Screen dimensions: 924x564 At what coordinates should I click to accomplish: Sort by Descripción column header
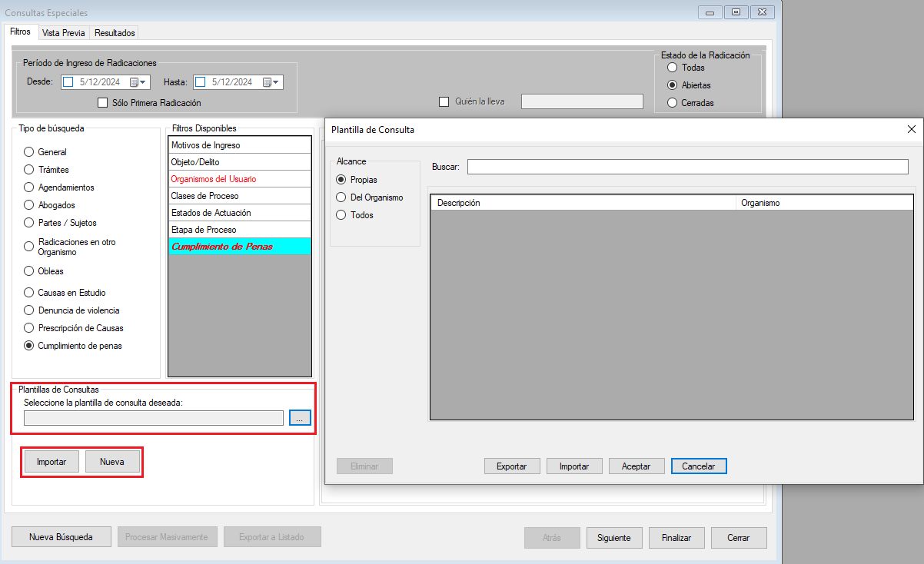pyautogui.click(x=582, y=203)
